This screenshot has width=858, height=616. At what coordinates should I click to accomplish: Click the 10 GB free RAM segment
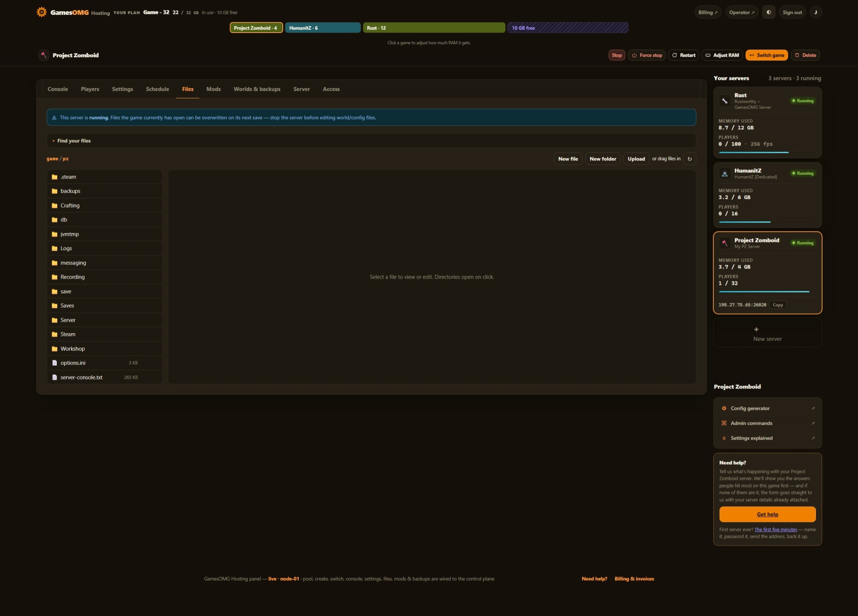[568, 28]
